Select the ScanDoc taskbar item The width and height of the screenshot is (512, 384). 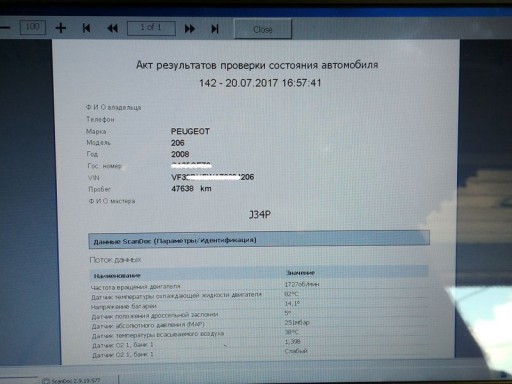point(72,380)
